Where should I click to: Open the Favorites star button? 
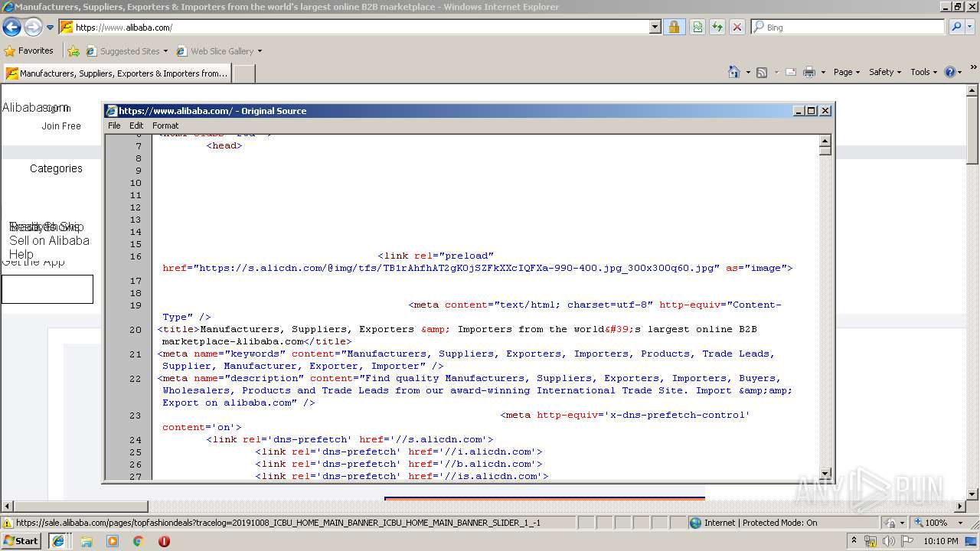coord(29,51)
